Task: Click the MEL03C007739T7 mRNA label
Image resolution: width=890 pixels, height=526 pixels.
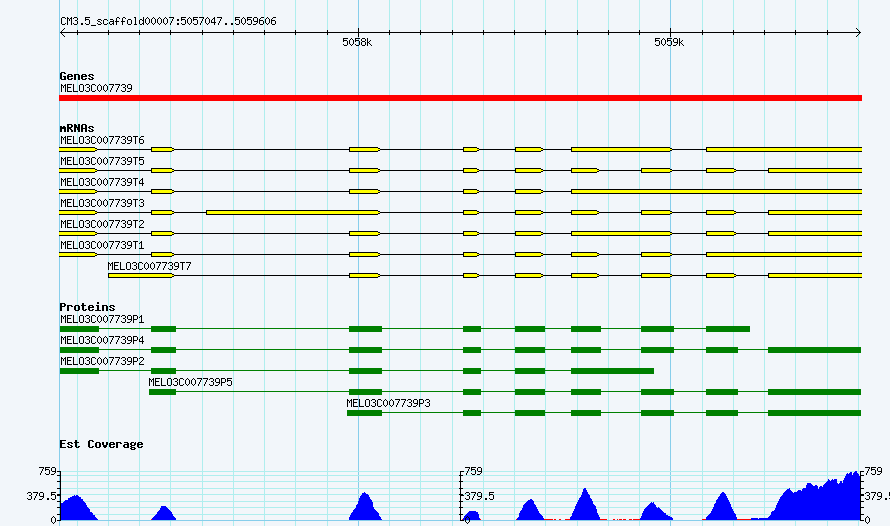Action: click(x=149, y=266)
